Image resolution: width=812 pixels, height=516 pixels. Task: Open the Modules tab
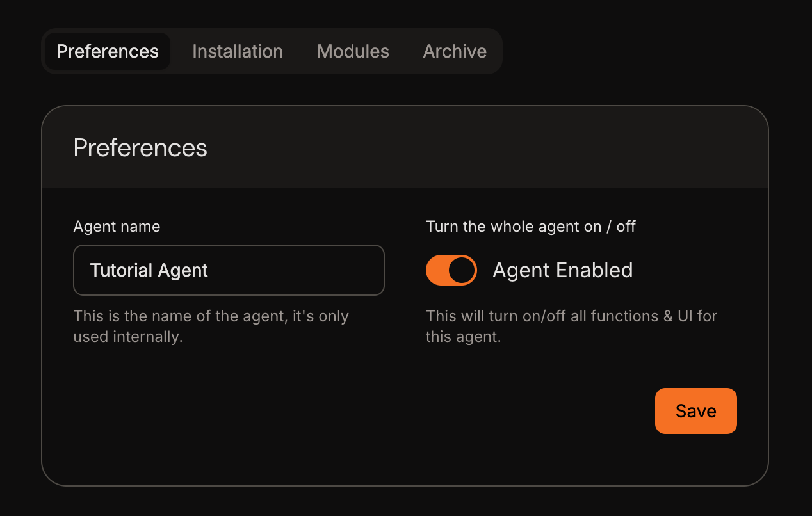[x=353, y=51]
